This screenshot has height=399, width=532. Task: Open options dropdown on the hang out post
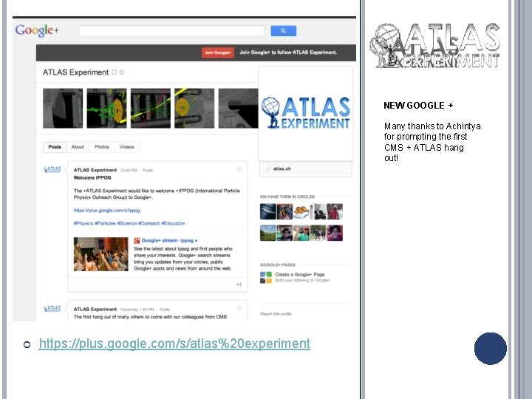click(x=239, y=308)
